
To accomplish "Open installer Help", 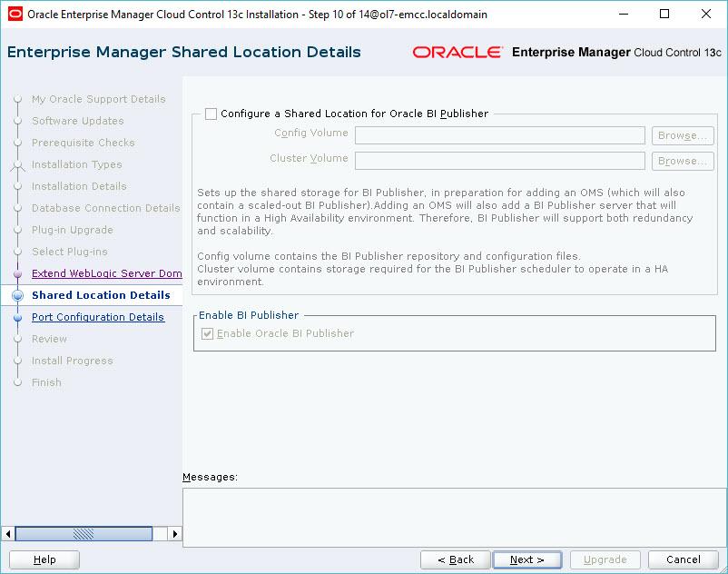I will (44, 559).
